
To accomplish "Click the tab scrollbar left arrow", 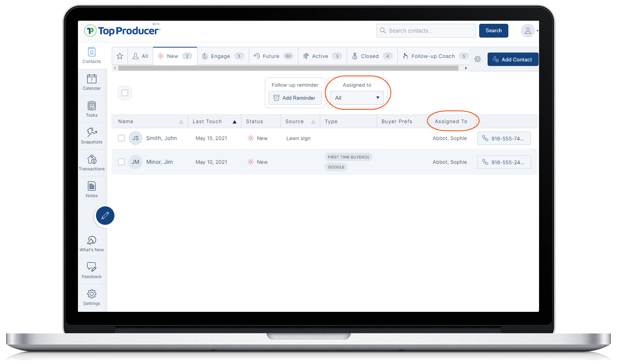I will [x=115, y=68].
